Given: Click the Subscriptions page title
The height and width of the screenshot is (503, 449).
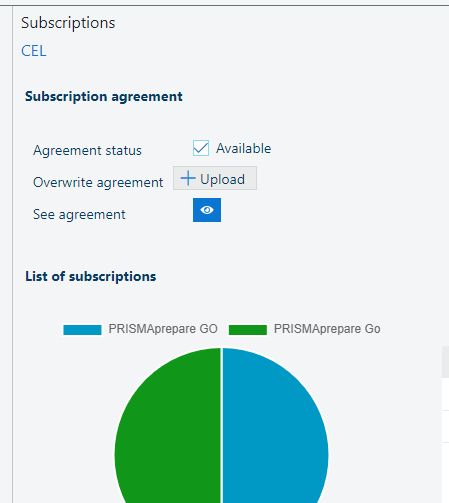Looking at the screenshot, I should [x=68, y=23].
